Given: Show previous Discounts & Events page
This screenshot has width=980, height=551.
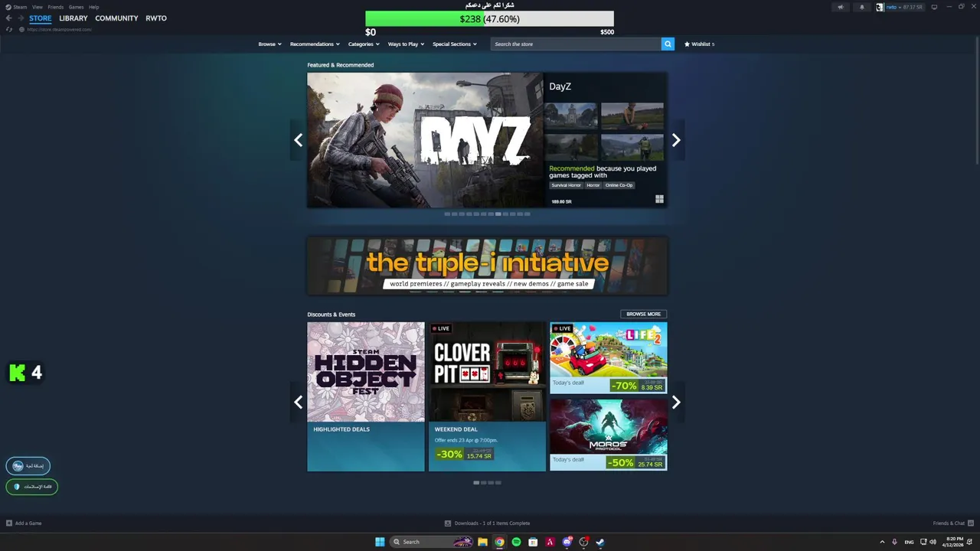Looking at the screenshot, I should pyautogui.click(x=298, y=403).
